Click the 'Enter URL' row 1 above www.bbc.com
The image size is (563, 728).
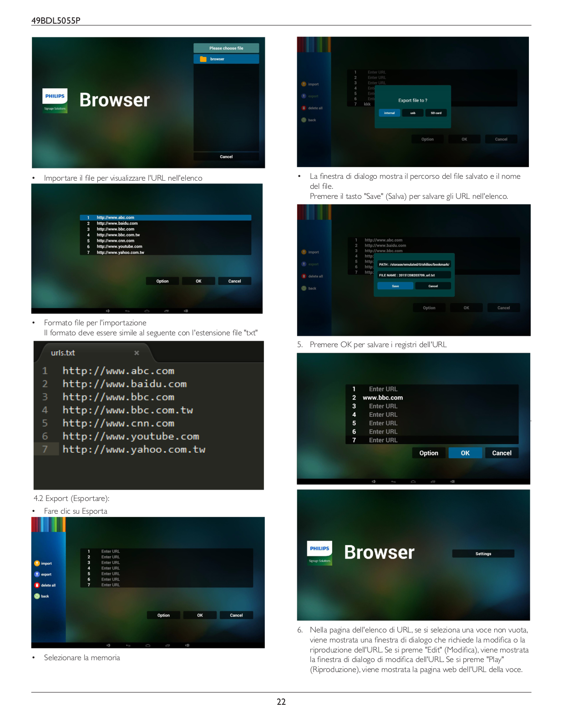(432, 389)
